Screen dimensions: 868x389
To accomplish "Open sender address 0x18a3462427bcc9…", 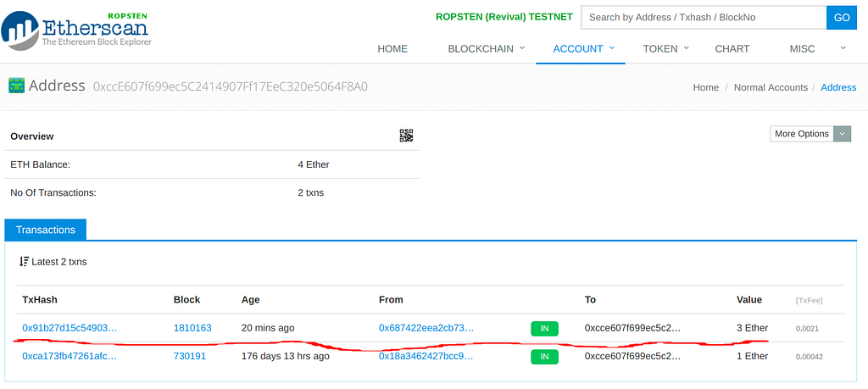I will pyautogui.click(x=426, y=356).
